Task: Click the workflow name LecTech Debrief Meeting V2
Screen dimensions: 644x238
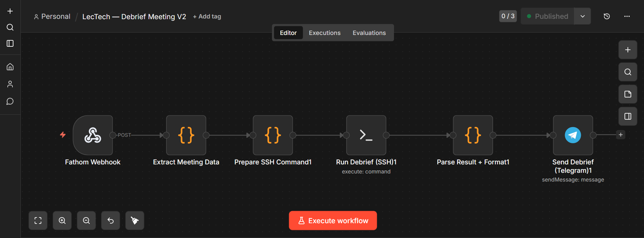Action: click(x=134, y=16)
